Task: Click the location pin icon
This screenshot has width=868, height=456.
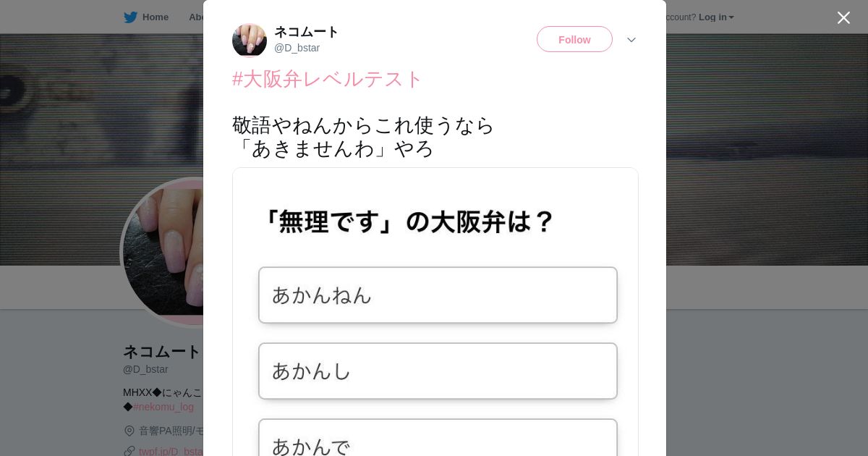Action: (x=129, y=431)
